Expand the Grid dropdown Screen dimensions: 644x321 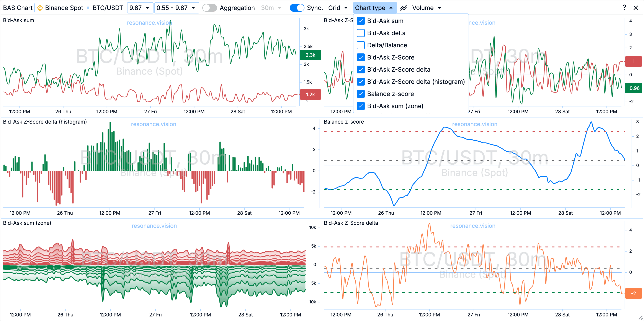tap(338, 8)
